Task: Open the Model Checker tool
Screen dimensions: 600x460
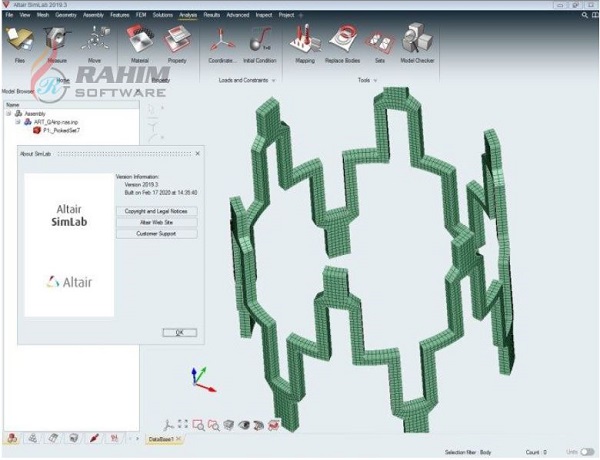Action: click(417, 44)
